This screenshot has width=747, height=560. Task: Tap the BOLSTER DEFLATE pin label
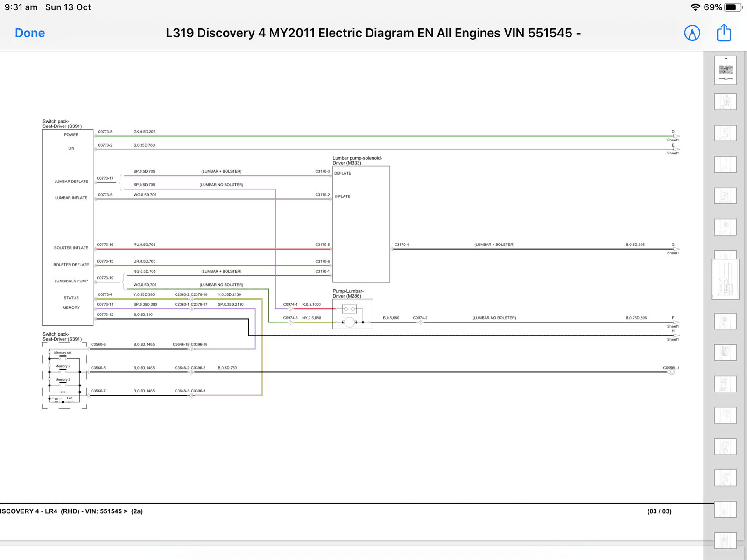pos(71,265)
